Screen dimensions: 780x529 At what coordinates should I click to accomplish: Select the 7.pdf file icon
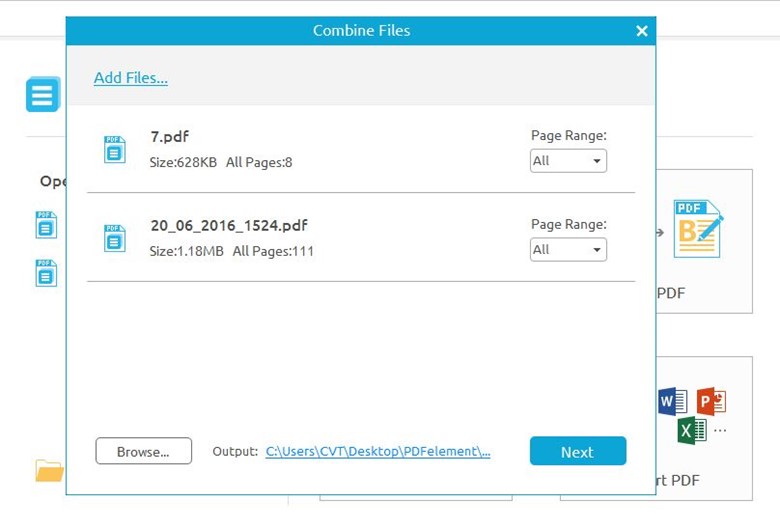tap(115, 150)
